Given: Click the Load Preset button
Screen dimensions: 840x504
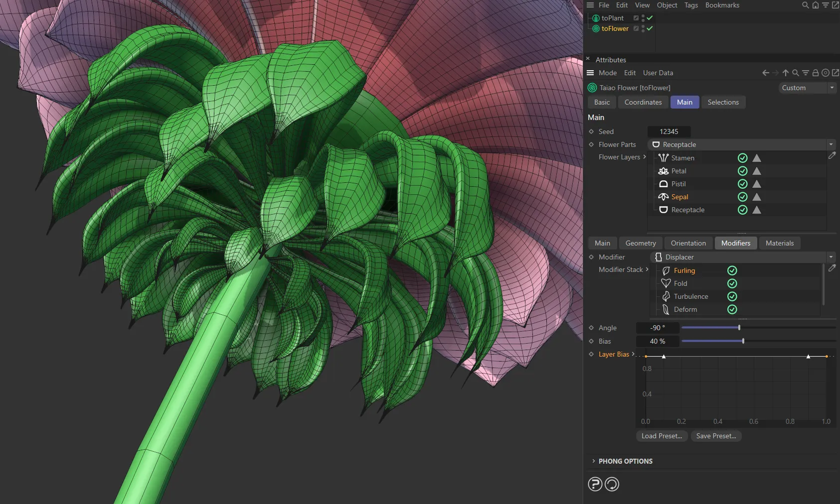Looking at the screenshot, I should pos(662,436).
